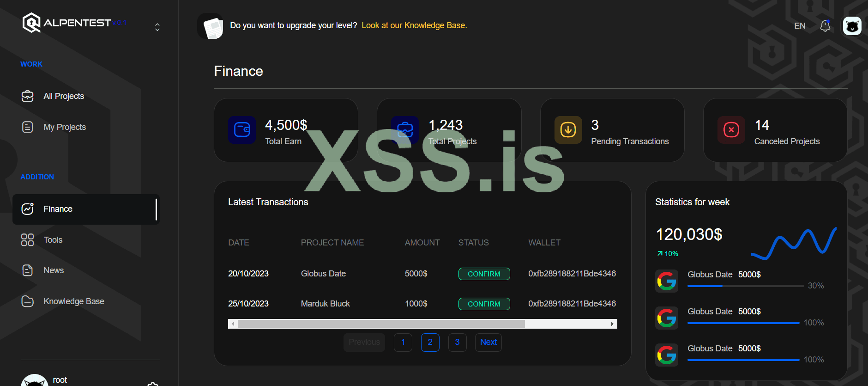Click the transactions table horizontal scrollbar thumb
868x386 pixels.
coord(381,324)
